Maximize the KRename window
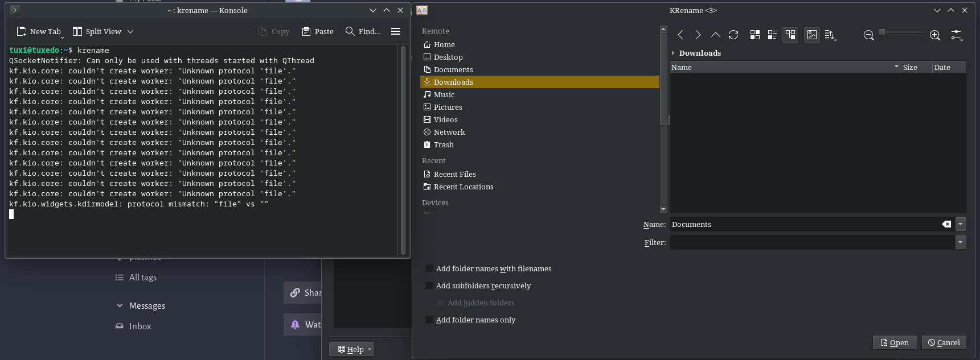The width and height of the screenshot is (980, 360). [951, 10]
